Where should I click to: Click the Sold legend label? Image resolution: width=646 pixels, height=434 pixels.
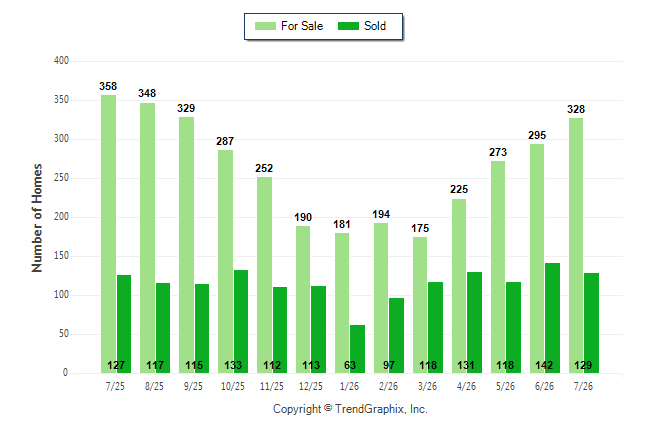pos(374,26)
